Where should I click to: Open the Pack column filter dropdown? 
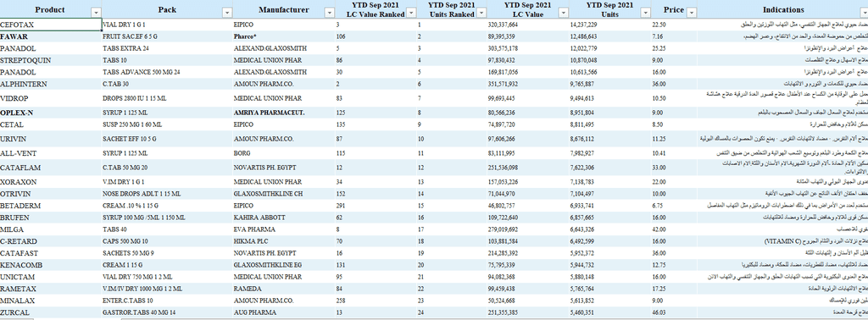point(227,12)
